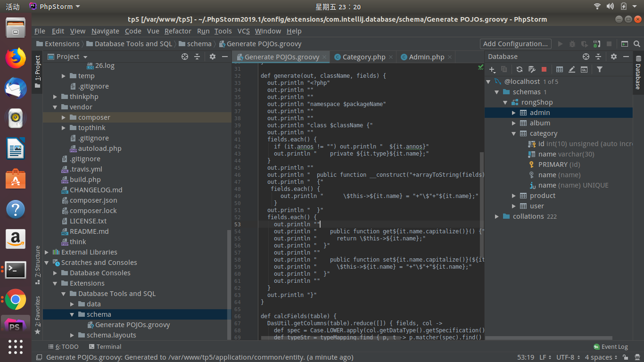Screen dimensions: 644x362
Task: Expand the collations node
Action: pos(497,216)
